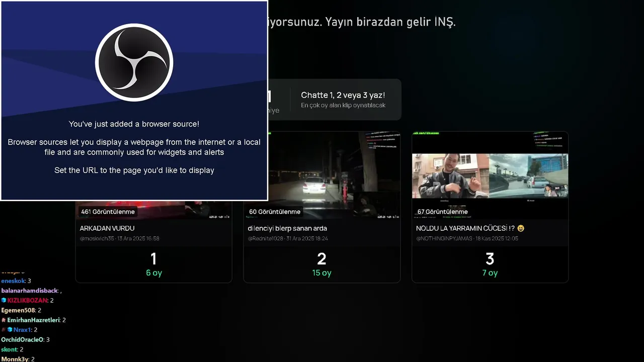The image size is (644, 362).
Task: Select the title NOLDU LA YARRAMIN CÜCESİ
Action: (x=465, y=228)
